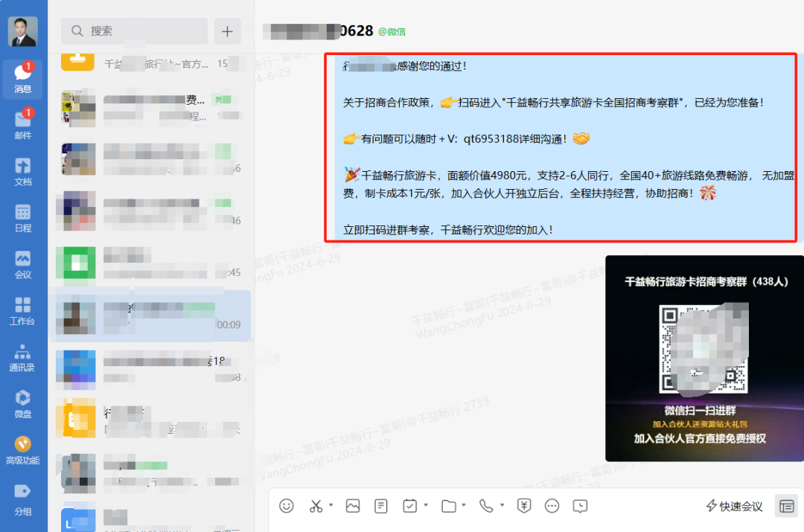Click the chat history clock icon
The width and height of the screenshot is (804, 532).
pyautogui.click(x=580, y=506)
